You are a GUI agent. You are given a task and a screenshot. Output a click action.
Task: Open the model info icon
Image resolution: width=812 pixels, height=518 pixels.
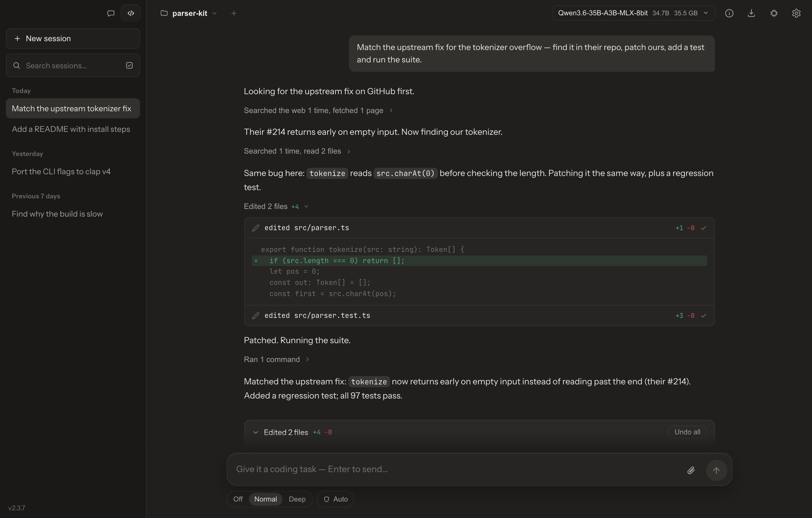(729, 13)
